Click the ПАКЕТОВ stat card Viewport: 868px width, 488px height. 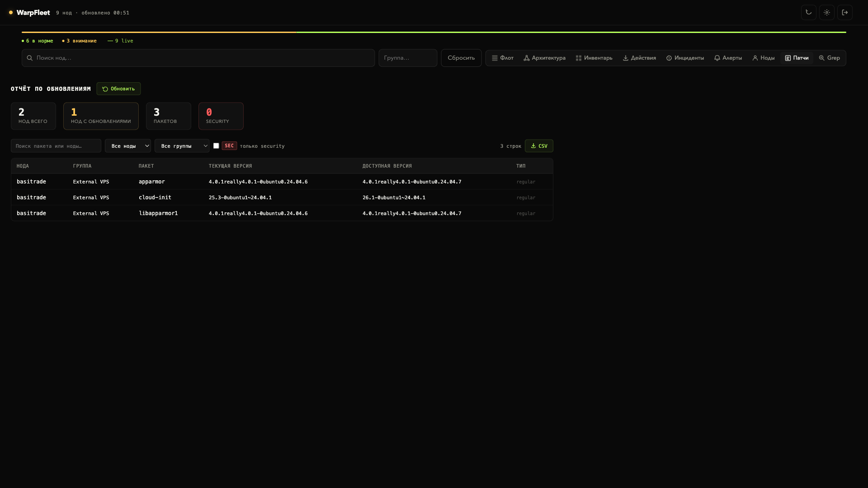coord(168,116)
